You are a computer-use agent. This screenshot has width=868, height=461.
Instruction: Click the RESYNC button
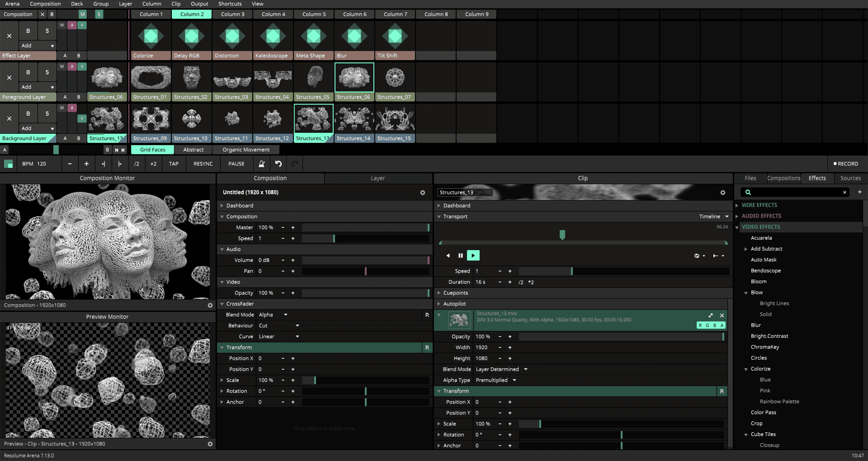click(x=203, y=164)
